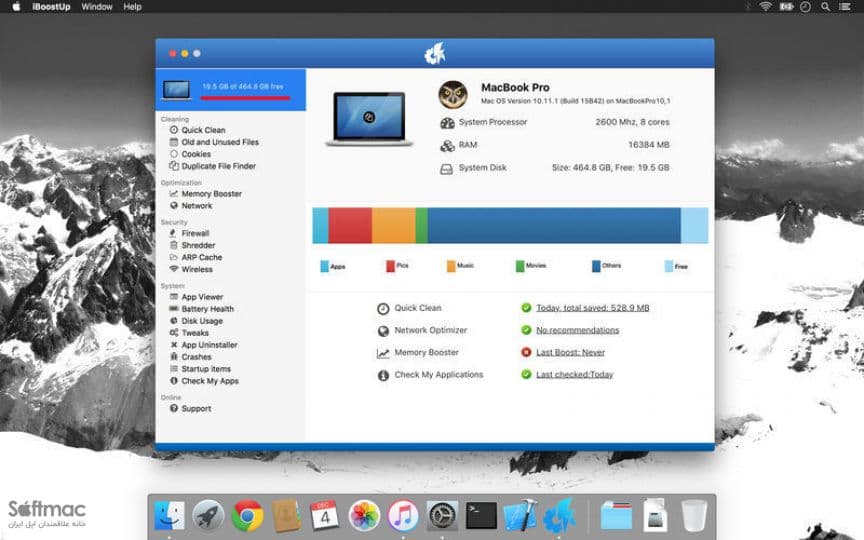The width and height of the screenshot is (864, 540).
Task: Open iTunes from the Dock
Action: [x=403, y=516]
